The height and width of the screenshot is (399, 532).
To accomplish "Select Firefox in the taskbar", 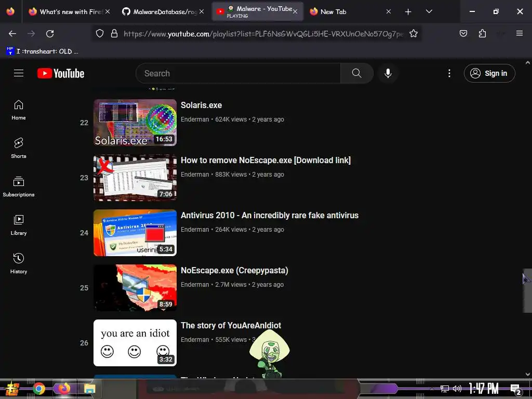I will click(x=64, y=389).
